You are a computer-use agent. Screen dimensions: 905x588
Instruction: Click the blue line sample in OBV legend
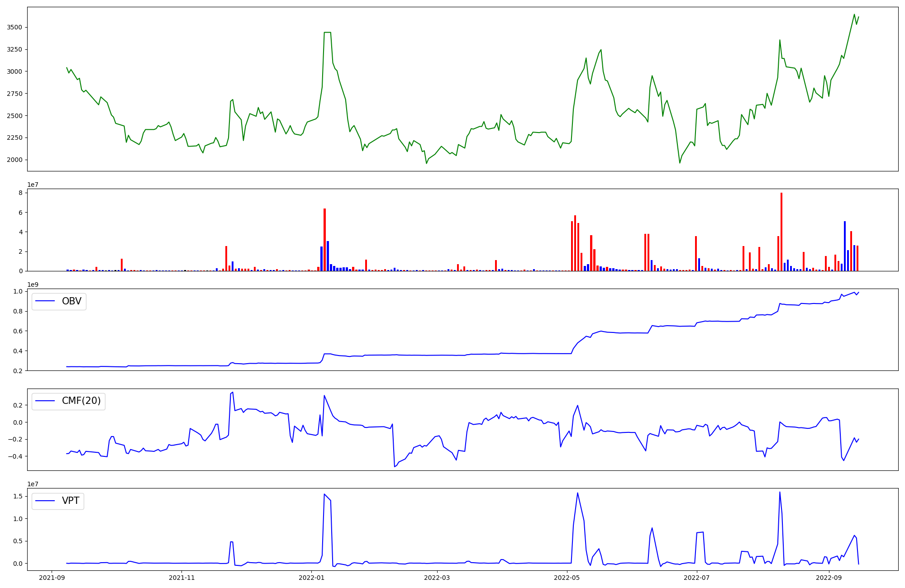(45, 301)
